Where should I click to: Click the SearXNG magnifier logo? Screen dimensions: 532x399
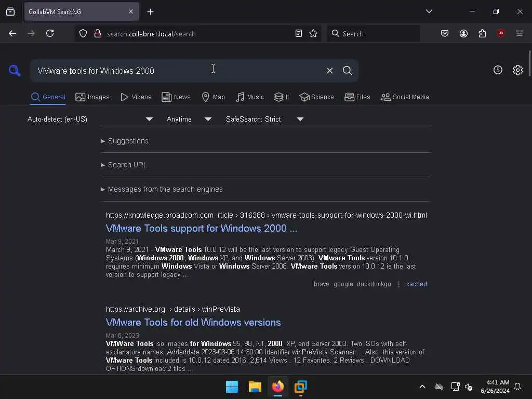pos(15,71)
